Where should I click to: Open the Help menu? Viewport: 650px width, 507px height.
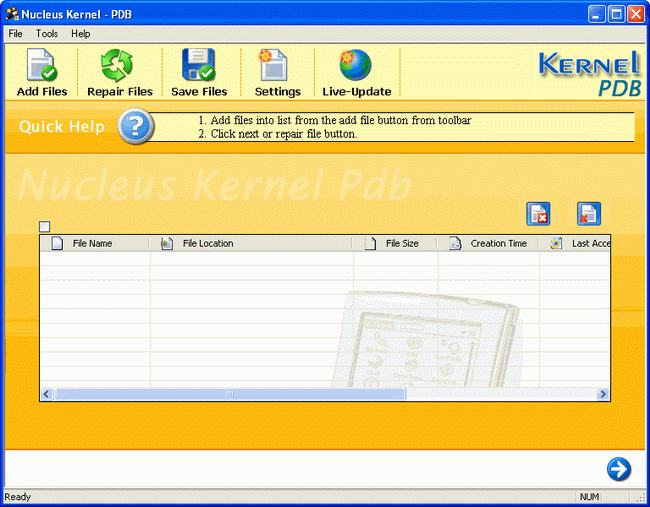pyautogui.click(x=80, y=34)
